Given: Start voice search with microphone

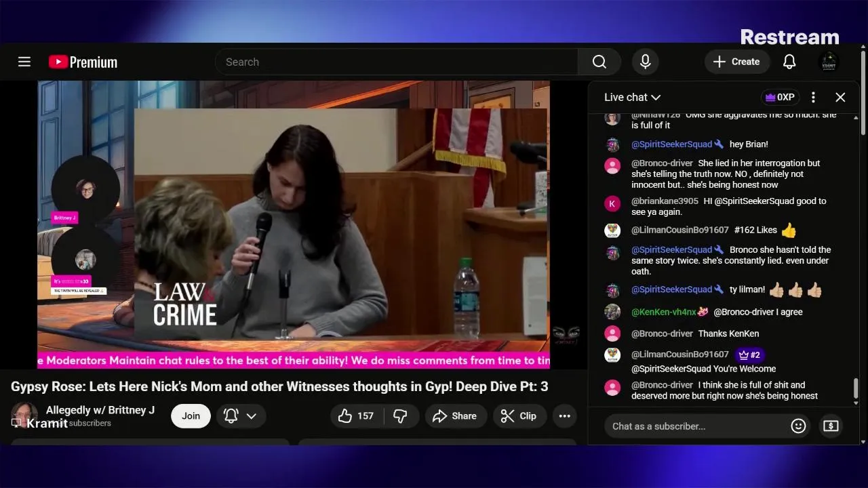Looking at the screenshot, I should pyautogui.click(x=646, y=62).
